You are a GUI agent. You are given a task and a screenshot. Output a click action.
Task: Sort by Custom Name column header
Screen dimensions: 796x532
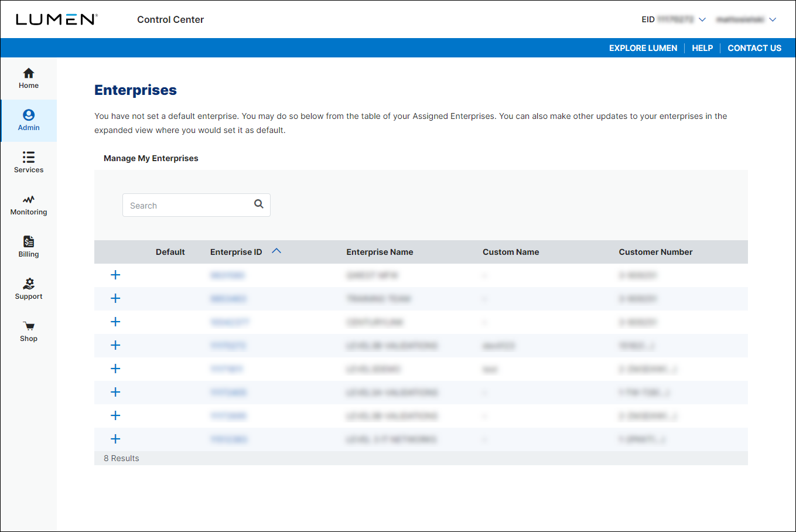point(511,252)
